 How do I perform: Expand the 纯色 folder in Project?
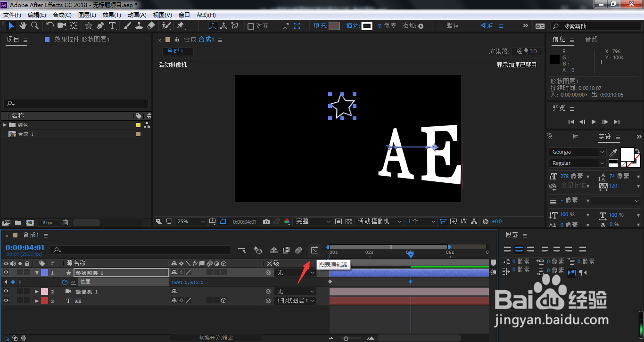[5, 125]
